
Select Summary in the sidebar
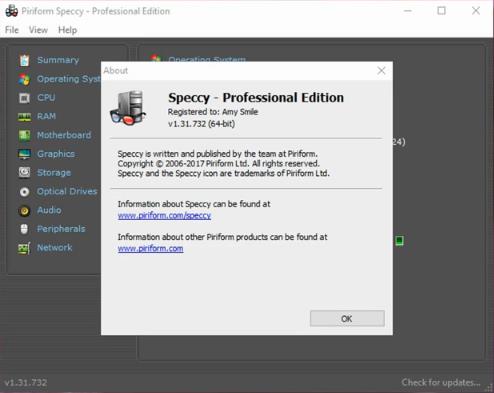[58, 60]
